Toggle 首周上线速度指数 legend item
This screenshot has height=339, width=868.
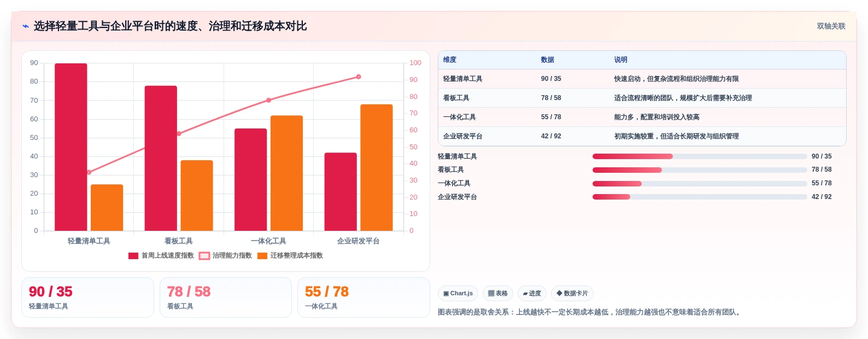coord(161,255)
